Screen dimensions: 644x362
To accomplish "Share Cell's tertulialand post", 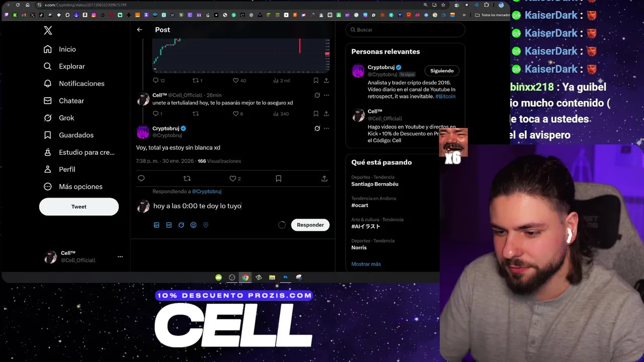I will point(326,114).
